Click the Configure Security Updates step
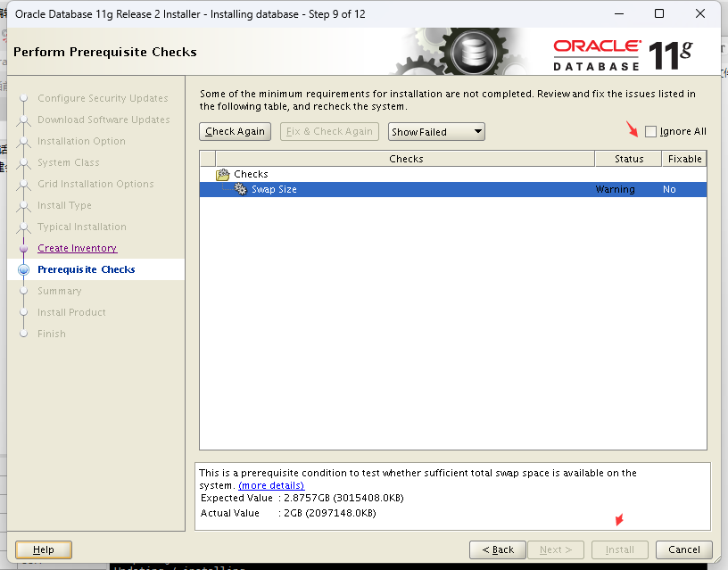Viewport: 728px width, 570px height. tap(103, 98)
